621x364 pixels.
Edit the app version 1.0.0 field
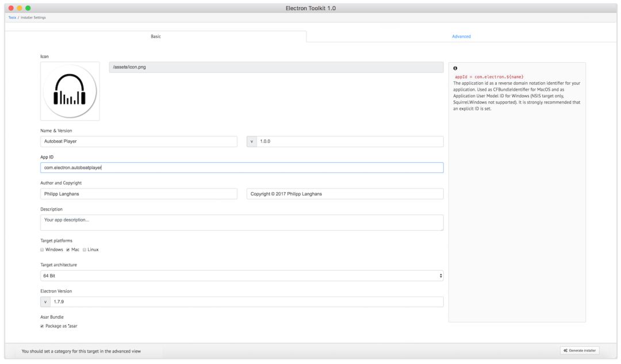pos(350,141)
